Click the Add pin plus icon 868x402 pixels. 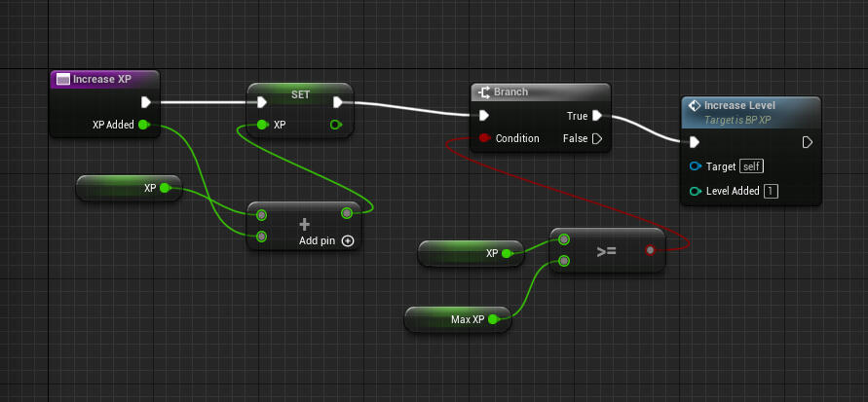348,241
